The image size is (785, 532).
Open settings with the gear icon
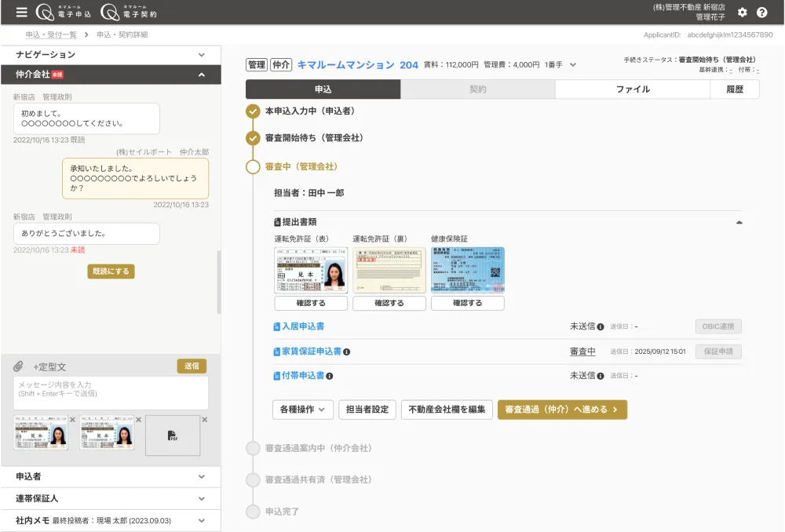743,13
